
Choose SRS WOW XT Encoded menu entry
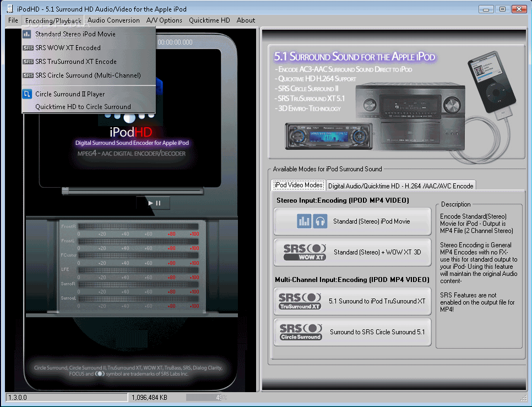pos(89,48)
